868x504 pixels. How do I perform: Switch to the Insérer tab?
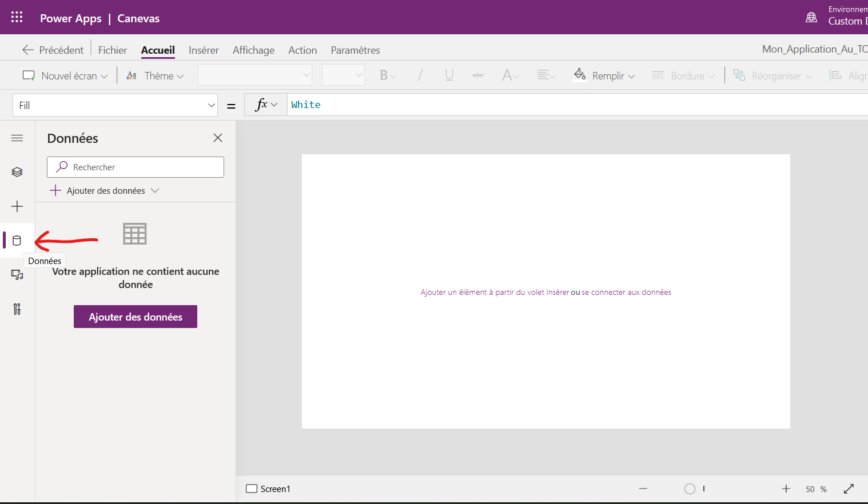point(204,50)
